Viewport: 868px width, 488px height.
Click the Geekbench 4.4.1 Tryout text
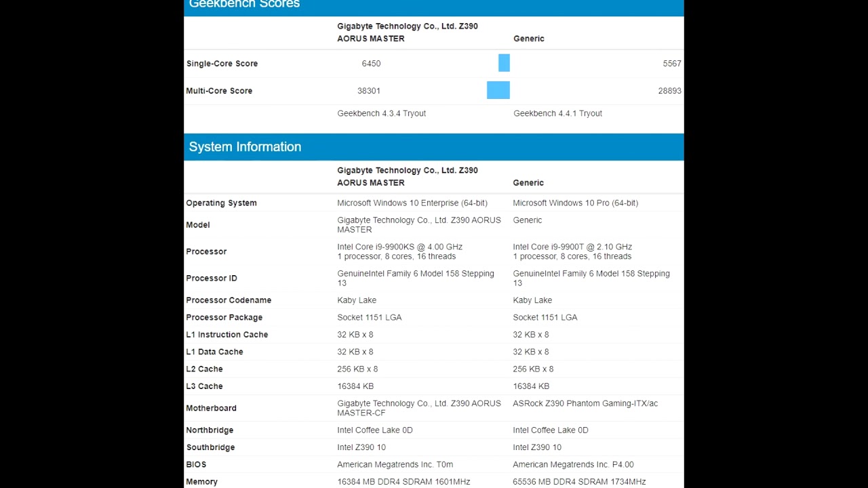coord(557,113)
